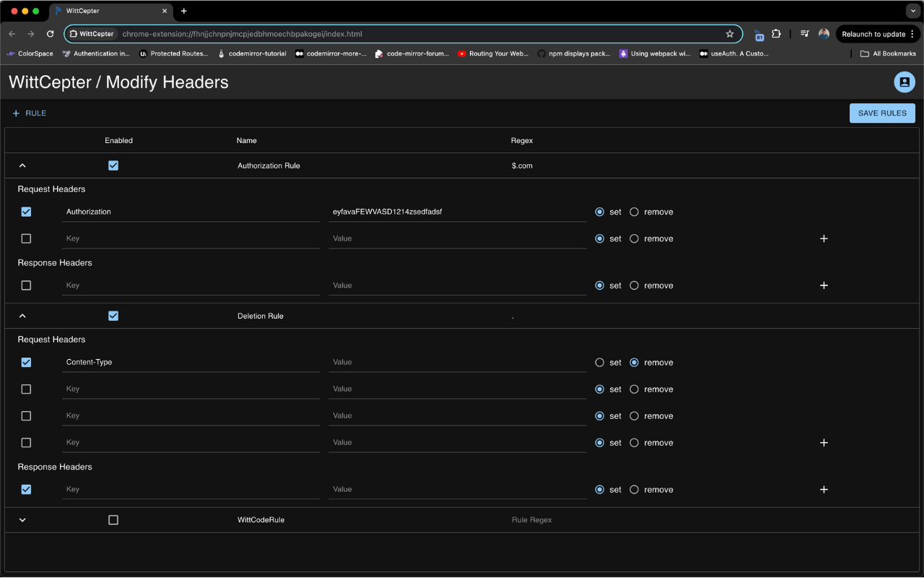Expand the WittCodeRule section
924x578 pixels.
pos(22,520)
